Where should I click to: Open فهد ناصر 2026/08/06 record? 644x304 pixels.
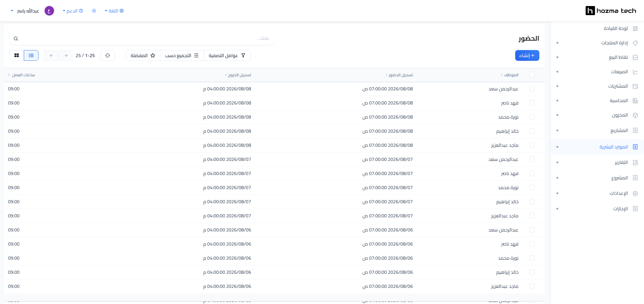274,244
